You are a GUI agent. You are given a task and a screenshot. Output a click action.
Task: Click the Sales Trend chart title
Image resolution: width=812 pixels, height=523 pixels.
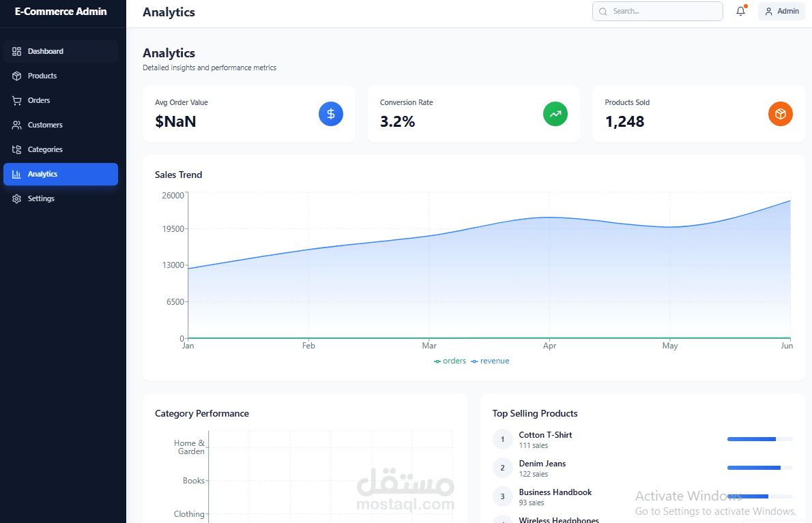(178, 175)
